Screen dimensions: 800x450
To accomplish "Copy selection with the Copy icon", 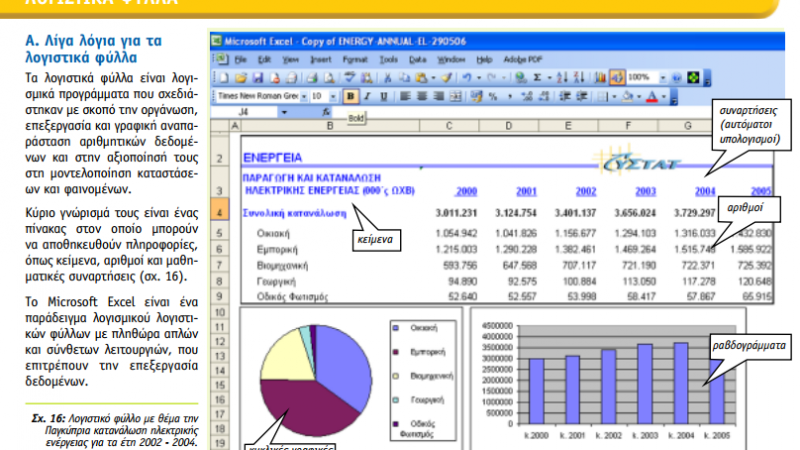I will click(x=404, y=78).
